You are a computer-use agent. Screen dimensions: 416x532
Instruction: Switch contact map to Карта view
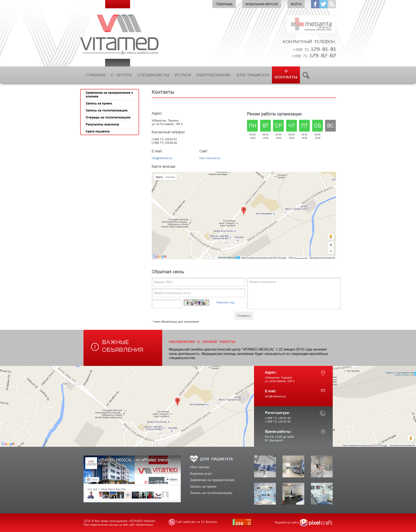[159, 177]
